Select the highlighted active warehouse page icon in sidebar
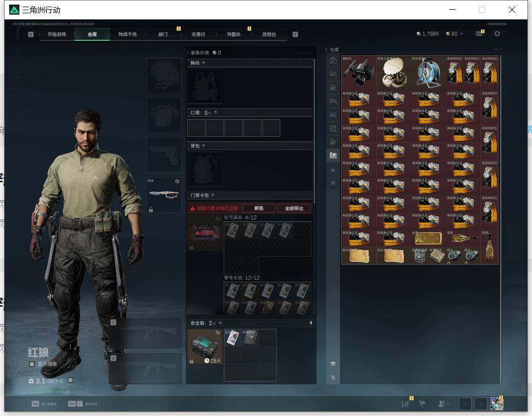This screenshot has width=532, height=416. (333, 155)
